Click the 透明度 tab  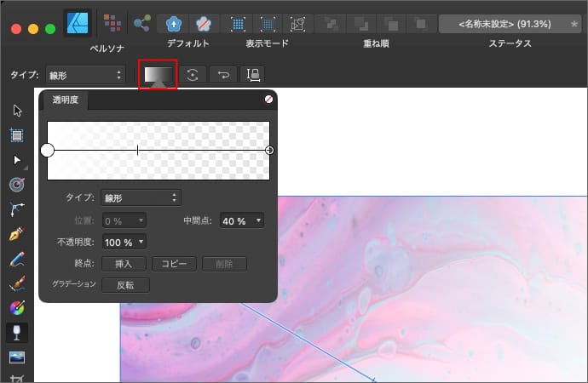(66, 100)
